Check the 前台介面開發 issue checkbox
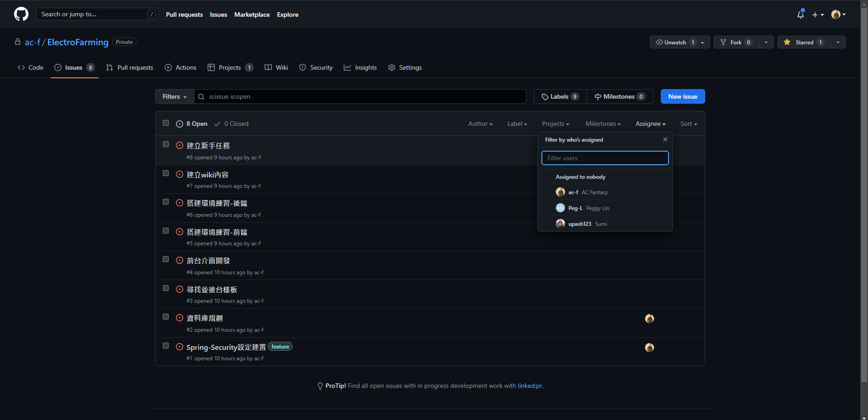Image resolution: width=868 pixels, height=420 pixels. pyautogui.click(x=166, y=259)
